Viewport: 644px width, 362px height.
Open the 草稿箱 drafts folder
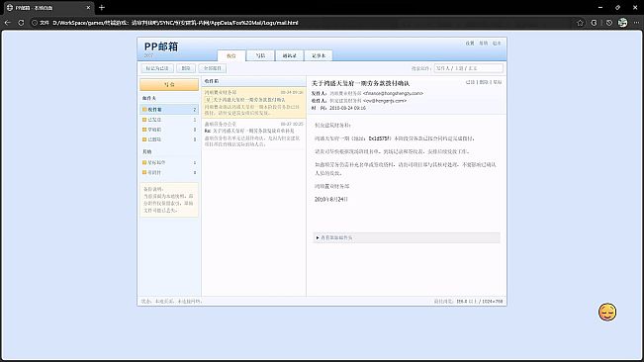click(169, 130)
